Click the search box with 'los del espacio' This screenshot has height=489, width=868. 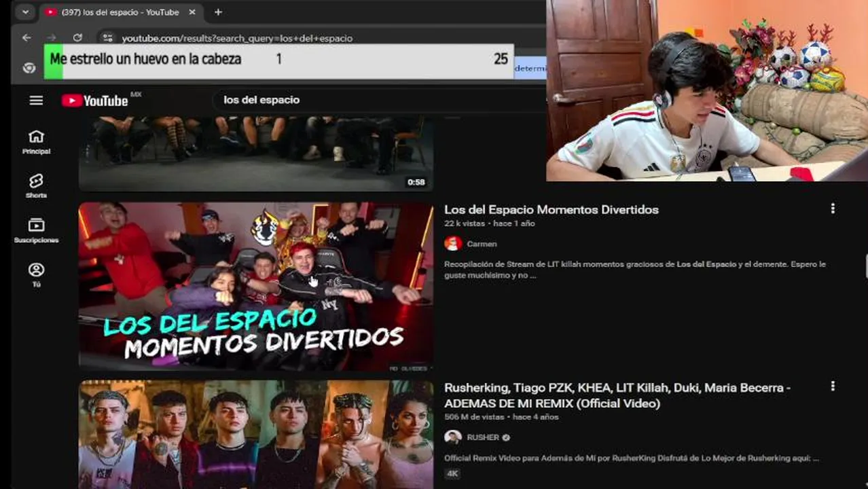[x=380, y=100]
